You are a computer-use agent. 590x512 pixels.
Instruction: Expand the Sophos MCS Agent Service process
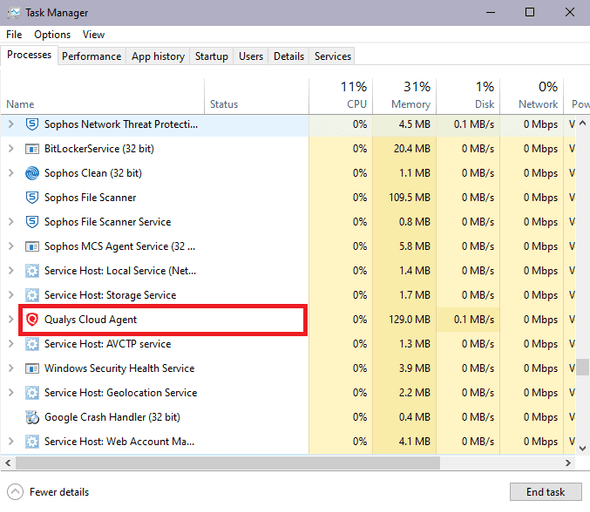pyautogui.click(x=11, y=246)
